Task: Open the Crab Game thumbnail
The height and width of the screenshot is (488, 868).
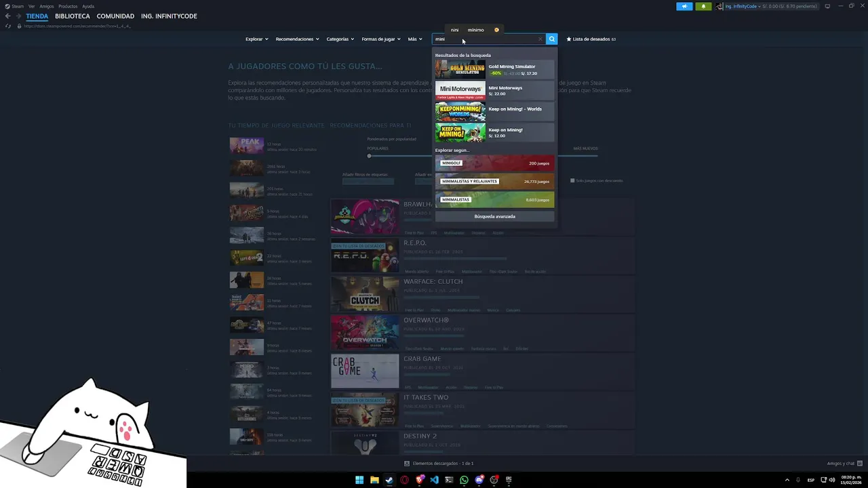Action: pos(365,371)
